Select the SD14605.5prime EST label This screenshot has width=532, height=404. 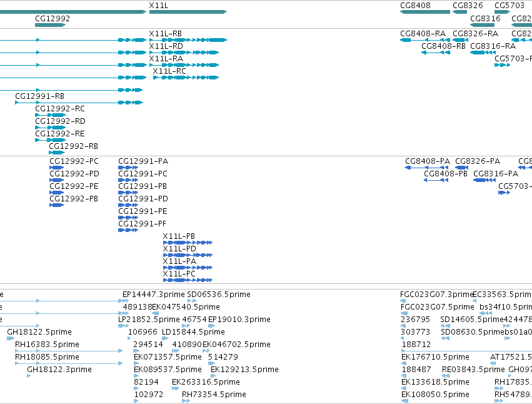point(472,320)
